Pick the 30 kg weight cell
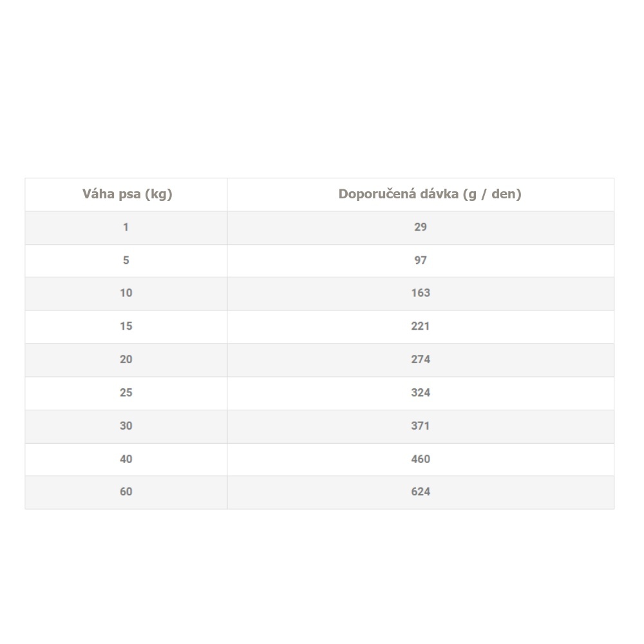 pyautogui.click(x=126, y=426)
